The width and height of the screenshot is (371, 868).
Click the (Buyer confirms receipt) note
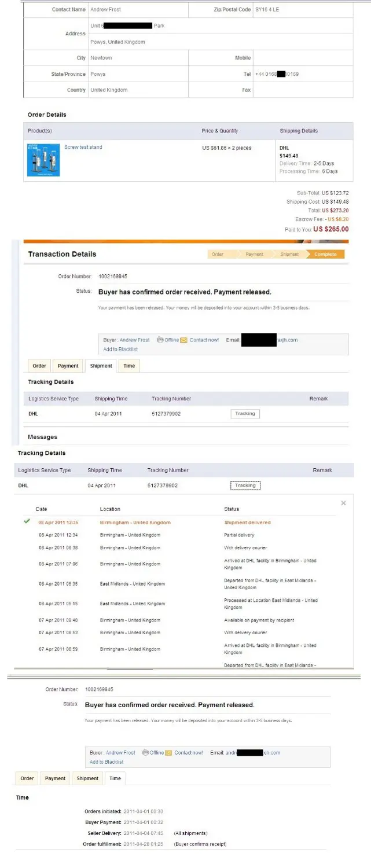[x=200, y=844]
